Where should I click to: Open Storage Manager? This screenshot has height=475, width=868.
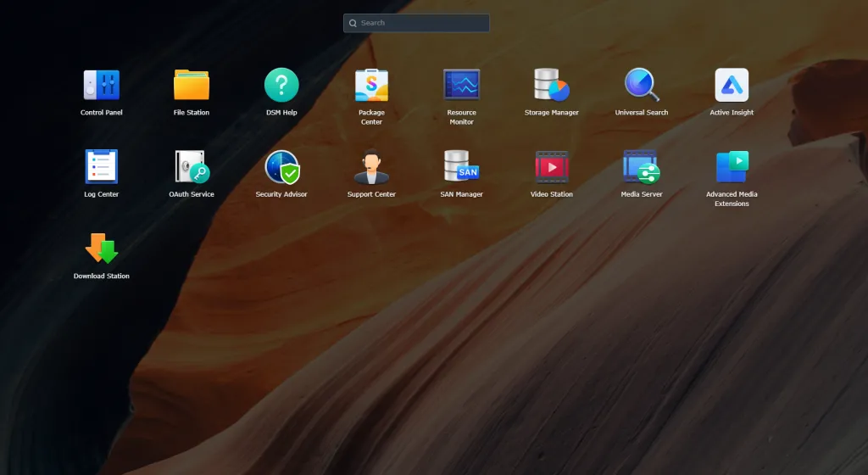click(x=551, y=86)
